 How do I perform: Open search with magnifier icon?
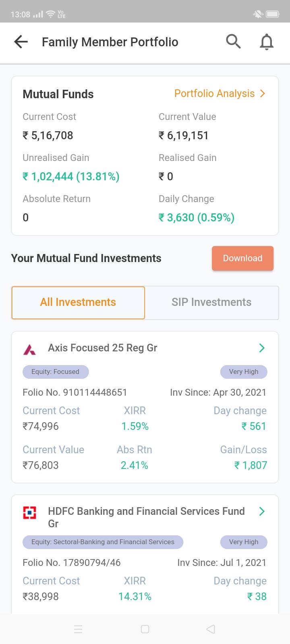tap(233, 41)
